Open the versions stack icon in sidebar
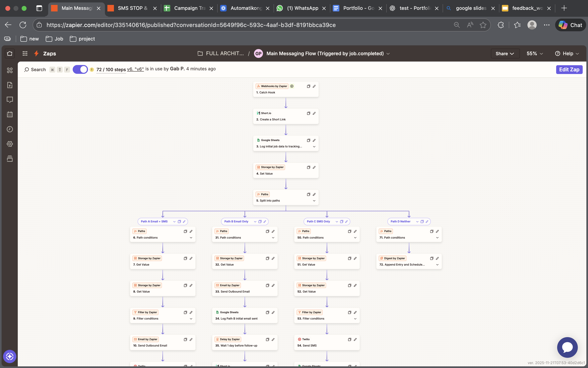Image resolution: width=588 pixels, height=368 pixels. click(x=10, y=159)
